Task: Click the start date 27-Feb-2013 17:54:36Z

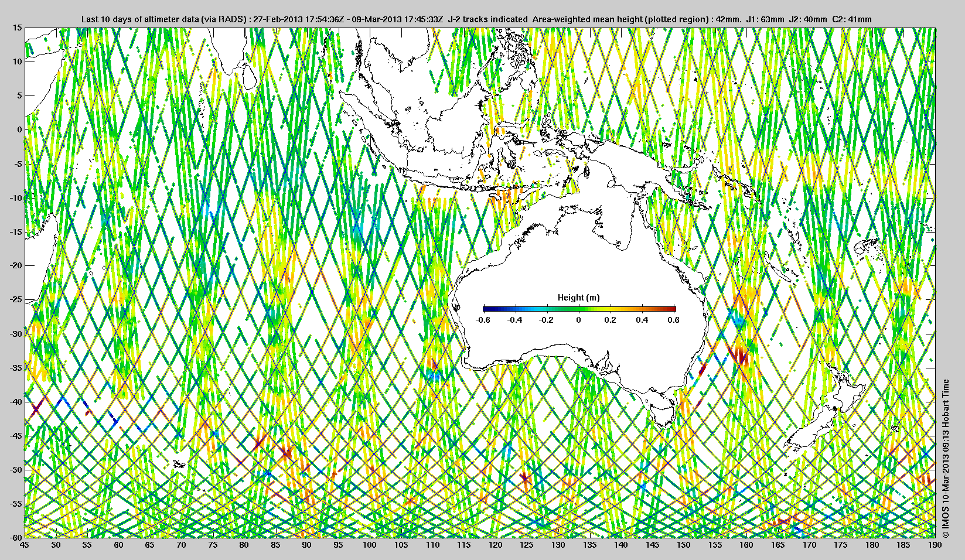Action: coord(298,19)
